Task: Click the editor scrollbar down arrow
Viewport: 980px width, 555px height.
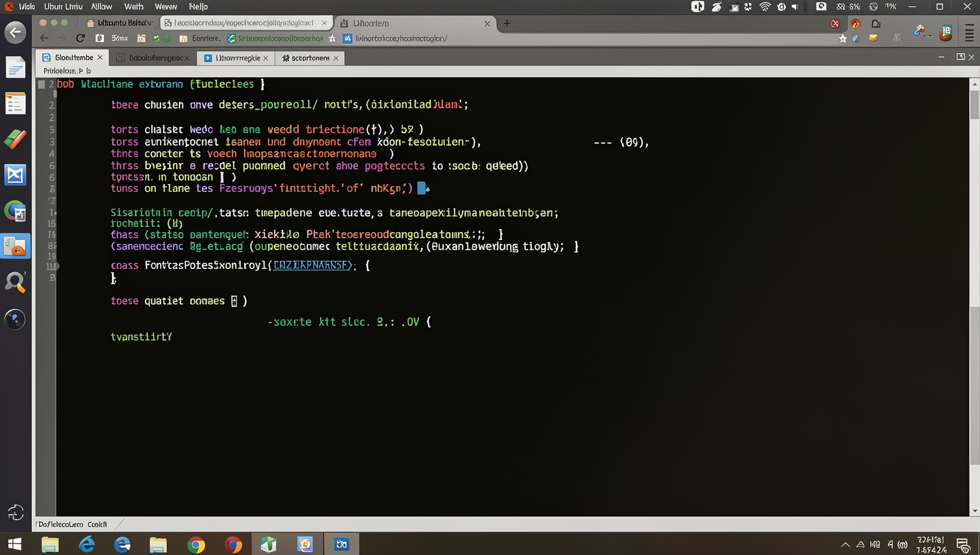Action: [x=974, y=511]
